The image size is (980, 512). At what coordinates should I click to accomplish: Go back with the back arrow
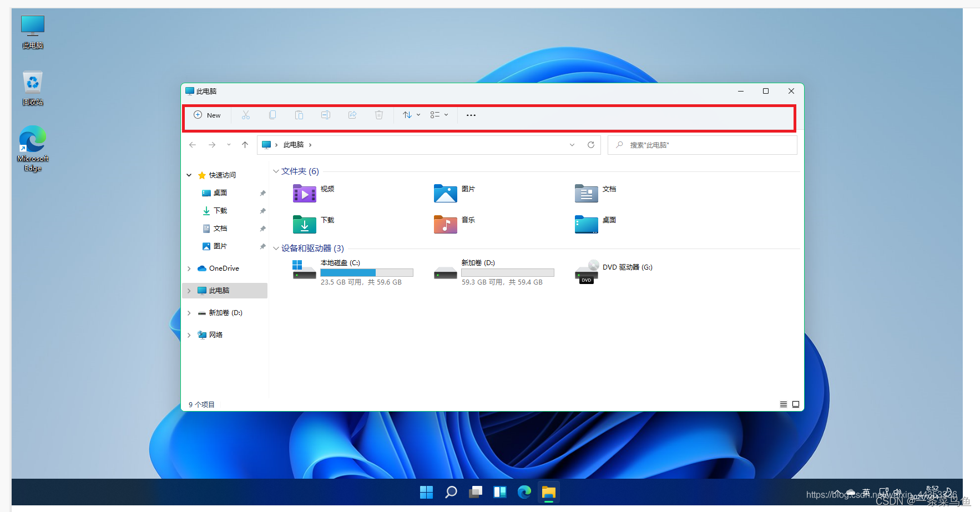coord(193,145)
